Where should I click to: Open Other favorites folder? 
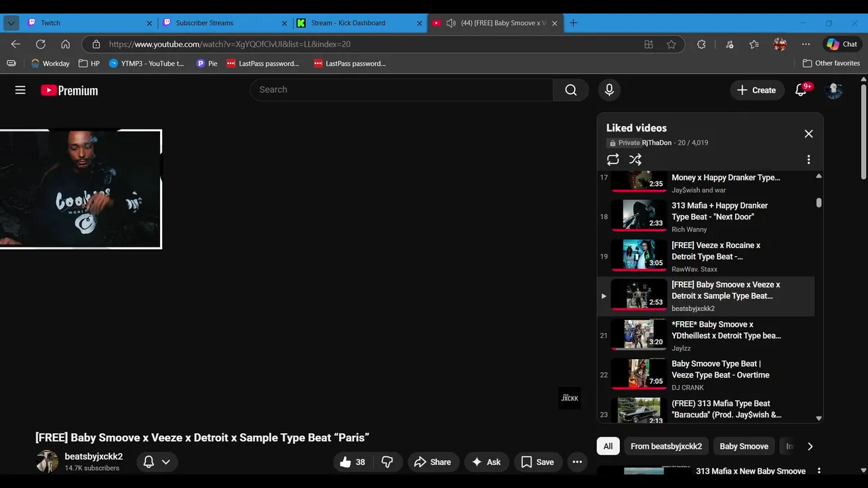click(x=831, y=63)
